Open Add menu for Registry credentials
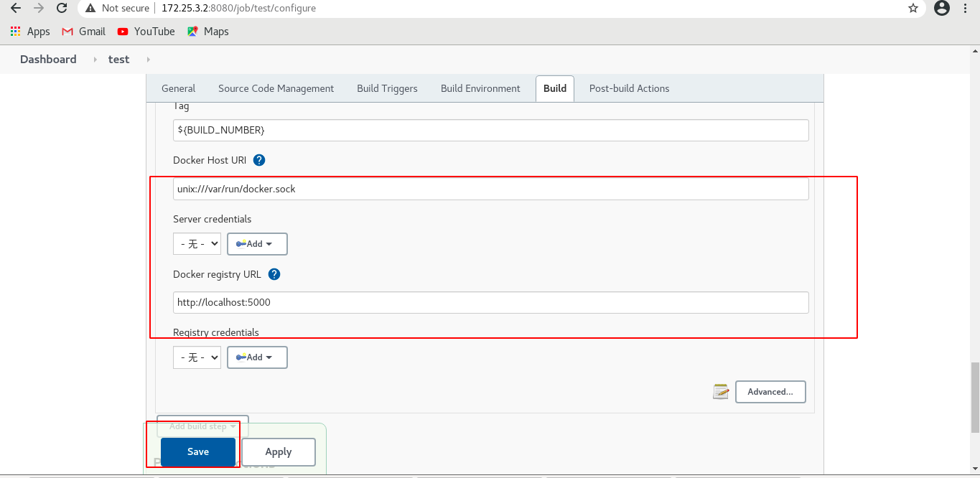Viewport: 980px width, 478px height. pos(257,357)
